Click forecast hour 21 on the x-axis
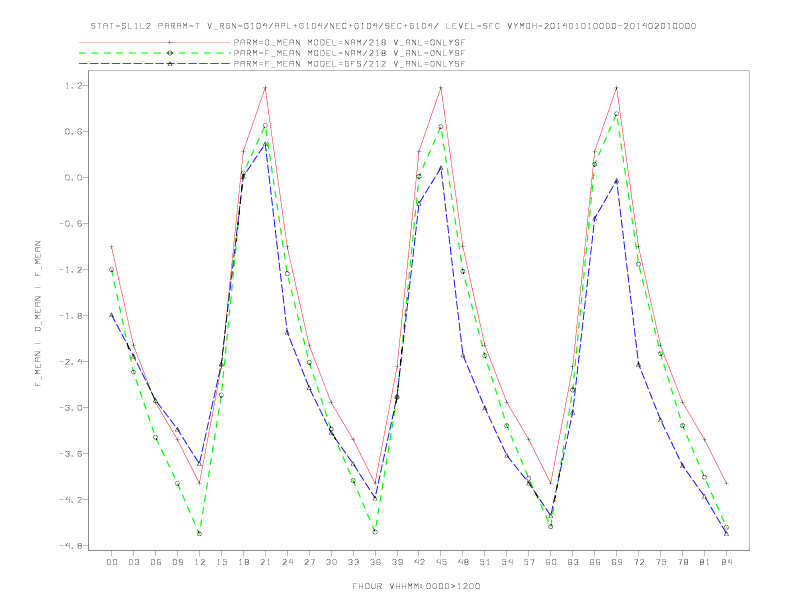Image resolution: width=792 pixels, height=612 pixels. click(265, 562)
